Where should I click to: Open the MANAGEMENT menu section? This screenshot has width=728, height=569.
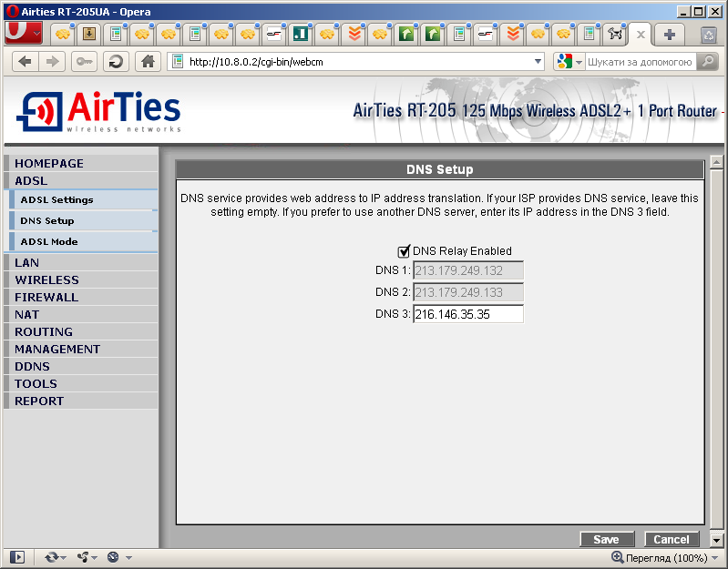[81, 350]
